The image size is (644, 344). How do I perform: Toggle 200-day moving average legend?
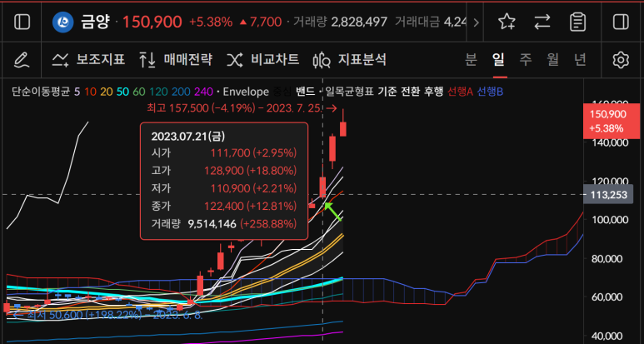pos(181,92)
